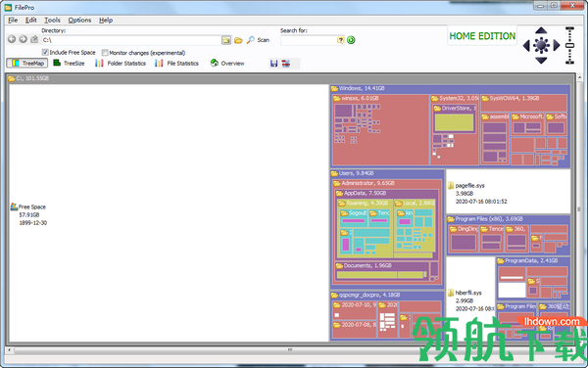Open the Options menu

[79, 21]
